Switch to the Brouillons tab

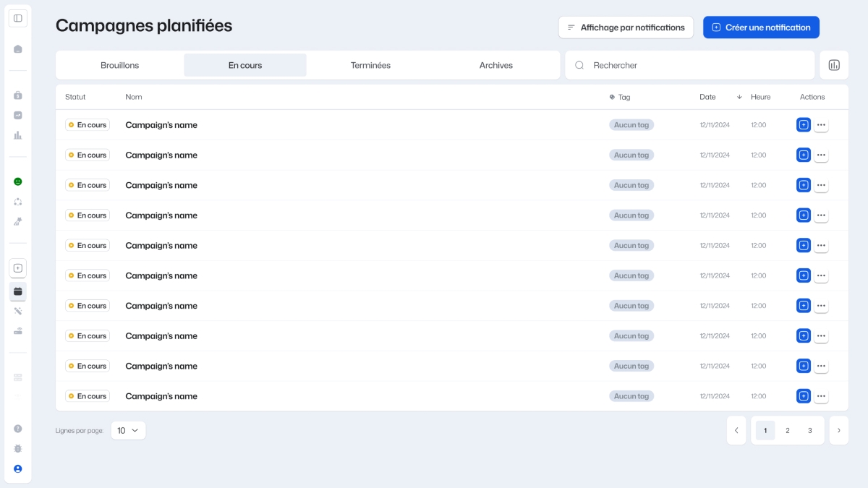[120, 65]
